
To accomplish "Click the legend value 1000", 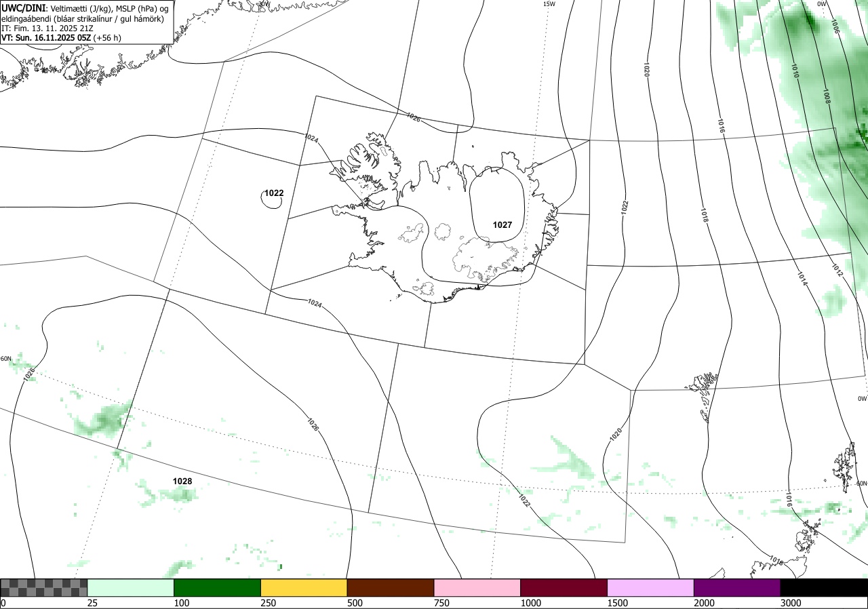I will [530, 603].
